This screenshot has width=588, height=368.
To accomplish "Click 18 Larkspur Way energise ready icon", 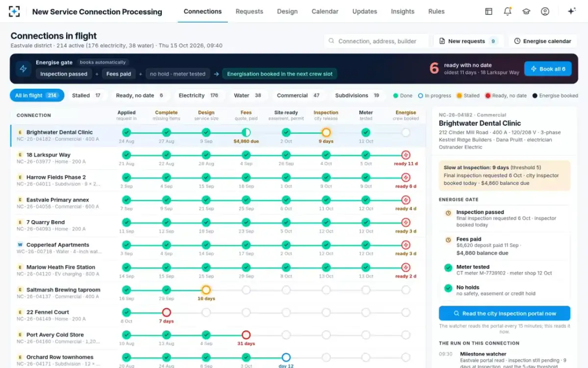I will pyautogui.click(x=406, y=155).
